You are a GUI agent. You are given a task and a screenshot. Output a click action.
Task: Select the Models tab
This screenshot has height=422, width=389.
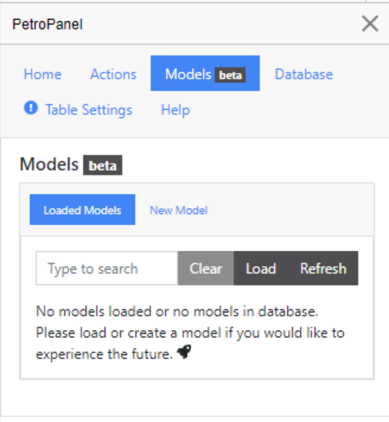pyautogui.click(x=205, y=73)
